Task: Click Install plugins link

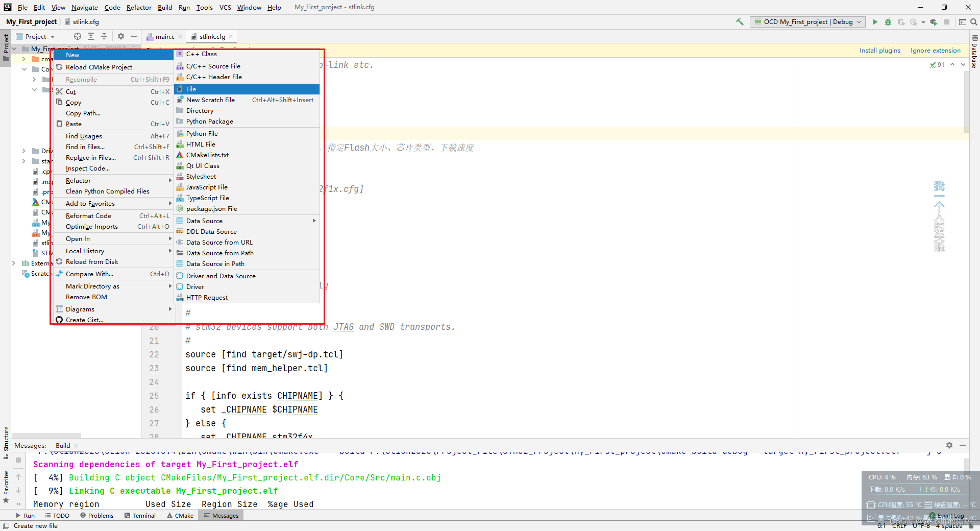Action: [879, 51]
